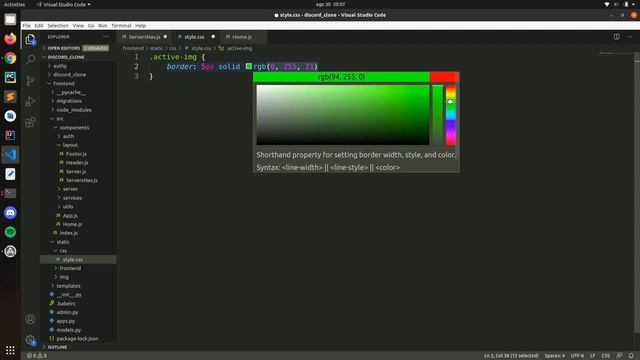Click the feedback icon in status bar
The width and height of the screenshot is (640, 360).
point(619,356)
